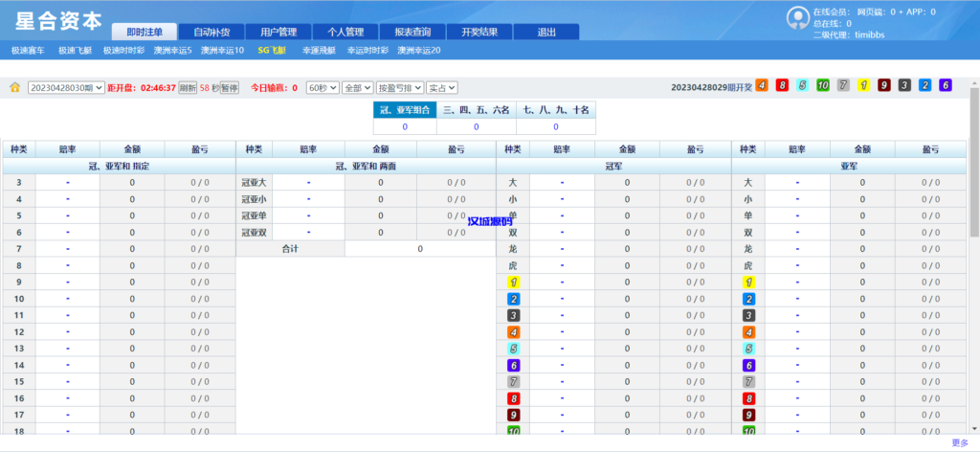Open the 更多 link at bottom right
The image size is (980, 452).
coord(960,442)
